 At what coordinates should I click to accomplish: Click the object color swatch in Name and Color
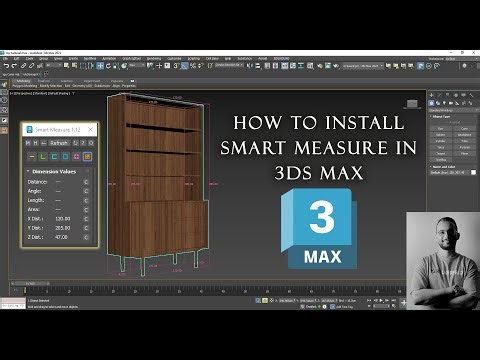pos(473,172)
